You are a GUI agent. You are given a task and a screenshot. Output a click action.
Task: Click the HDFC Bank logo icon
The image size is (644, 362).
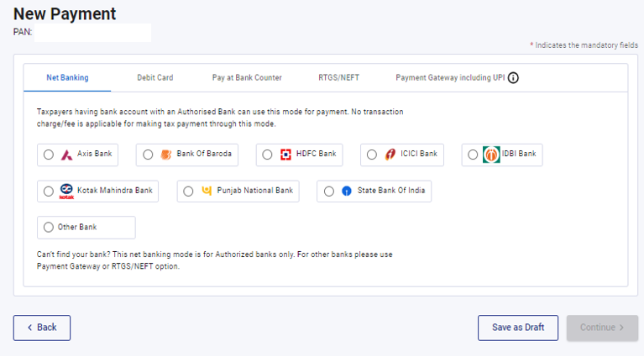(285, 155)
